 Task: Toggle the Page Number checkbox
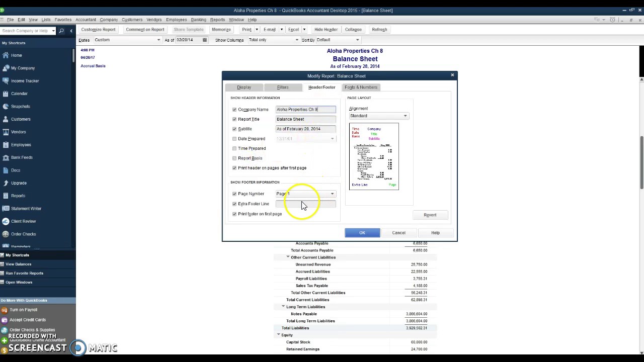coord(234,194)
